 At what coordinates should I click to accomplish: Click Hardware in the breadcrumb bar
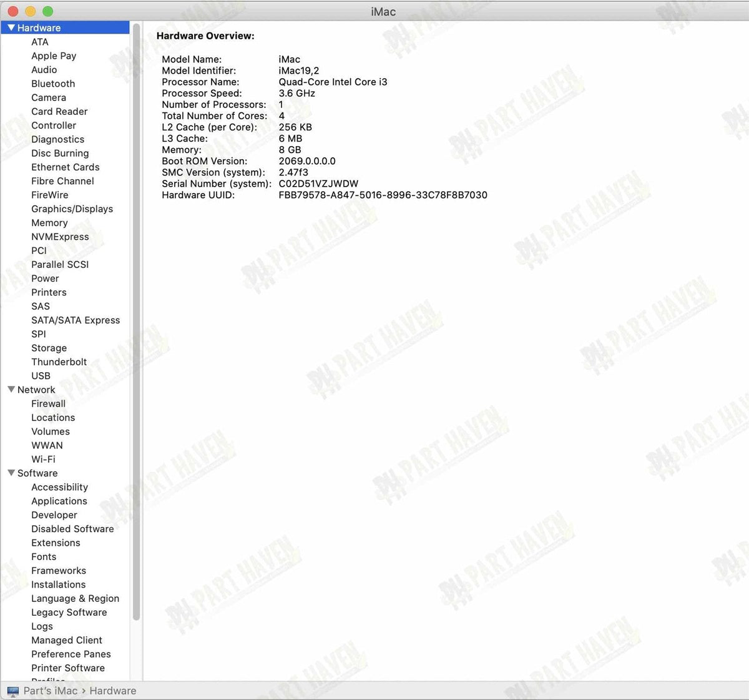(112, 691)
